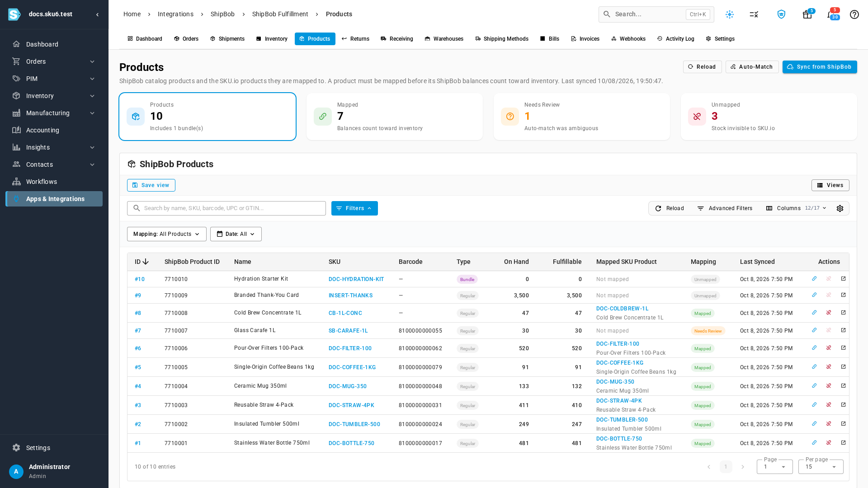Switch to Webhooks tab
This screenshot has height=488, width=868.
pos(628,39)
